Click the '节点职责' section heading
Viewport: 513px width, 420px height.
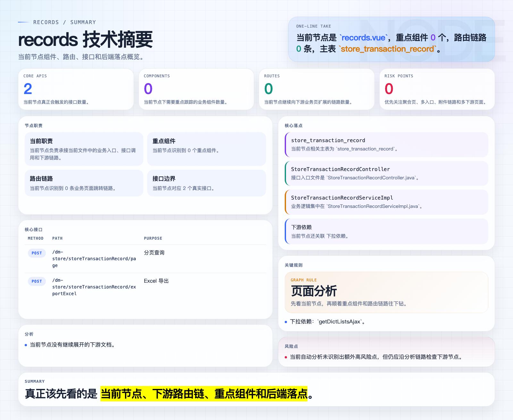pos(34,125)
